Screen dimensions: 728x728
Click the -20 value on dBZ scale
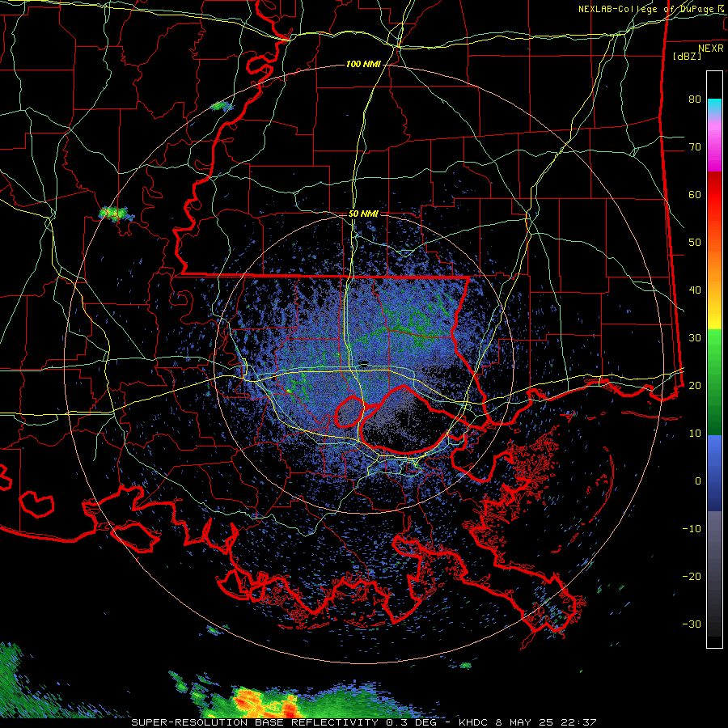692,577
